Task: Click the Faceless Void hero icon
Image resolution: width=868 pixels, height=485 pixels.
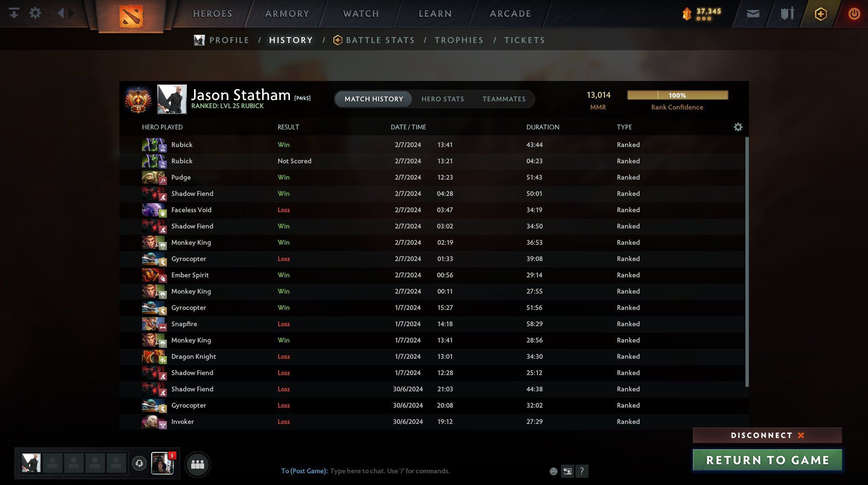Action: (x=154, y=210)
